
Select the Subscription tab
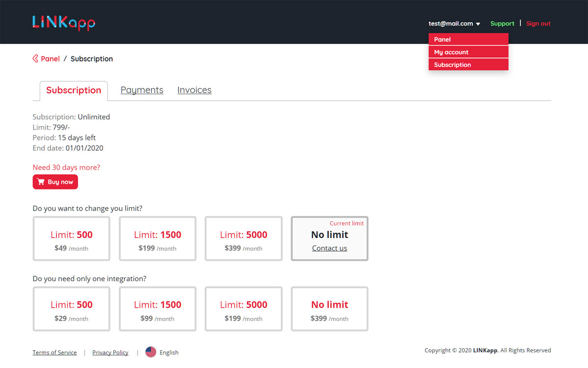click(x=73, y=91)
